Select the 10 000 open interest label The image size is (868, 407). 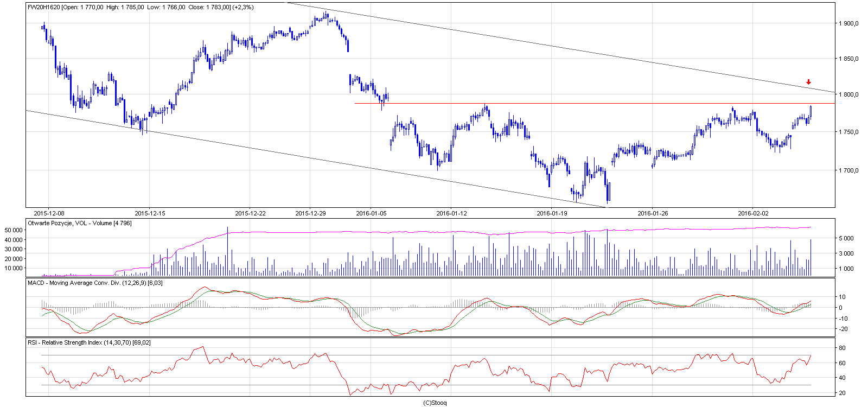coord(14,268)
